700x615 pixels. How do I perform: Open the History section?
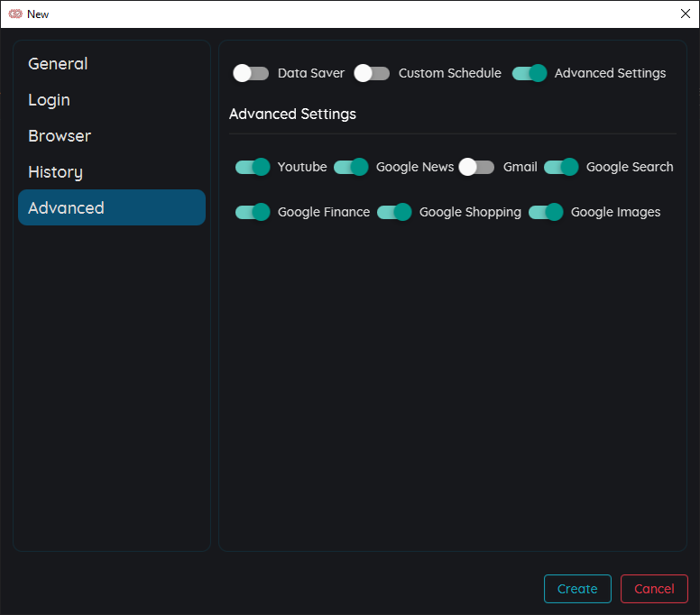(x=112, y=172)
